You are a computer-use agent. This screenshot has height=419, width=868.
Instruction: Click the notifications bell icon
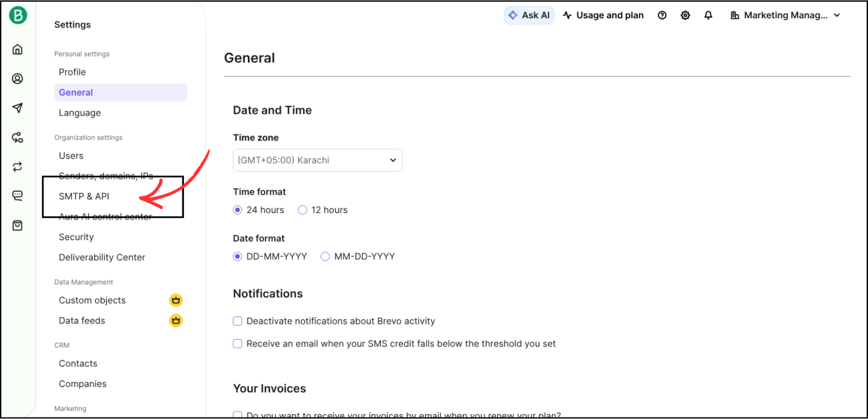pyautogui.click(x=708, y=15)
